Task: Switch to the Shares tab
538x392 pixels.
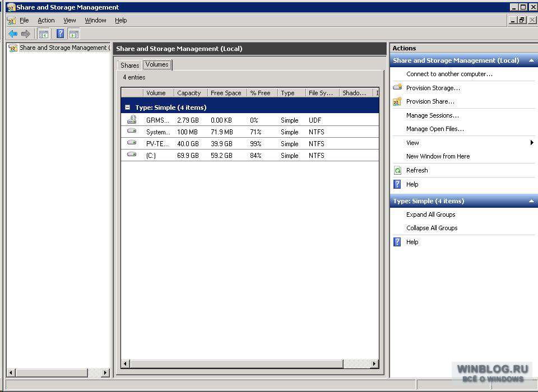Action: pyautogui.click(x=129, y=65)
